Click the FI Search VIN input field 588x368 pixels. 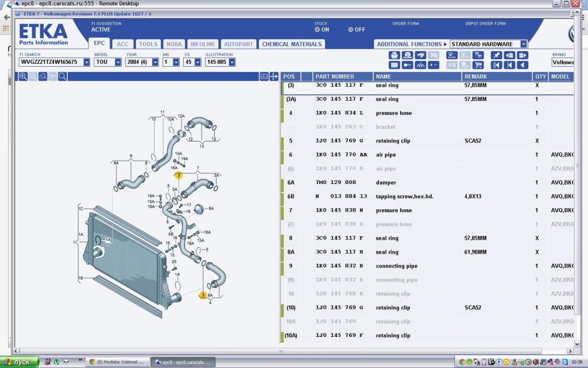[51, 62]
